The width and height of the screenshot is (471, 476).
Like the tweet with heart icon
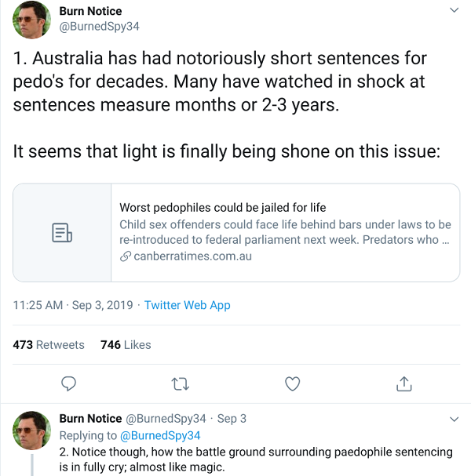(x=292, y=383)
